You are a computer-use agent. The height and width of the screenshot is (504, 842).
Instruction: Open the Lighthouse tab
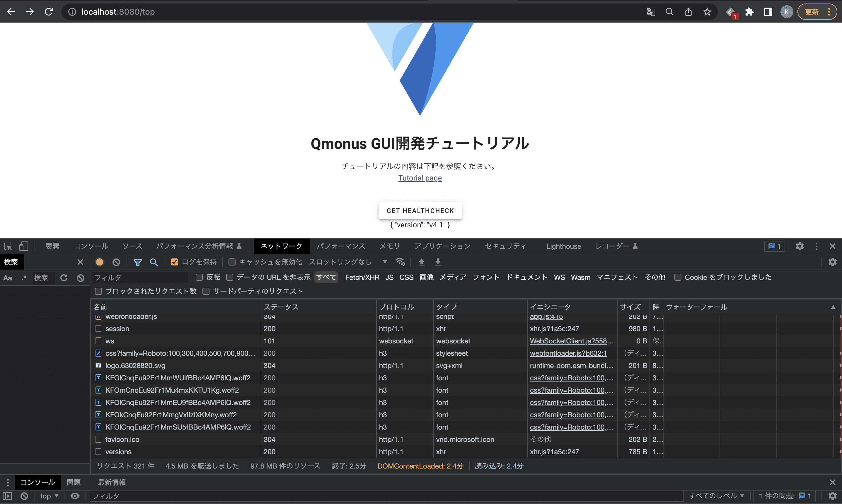pyautogui.click(x=564, y=246)
